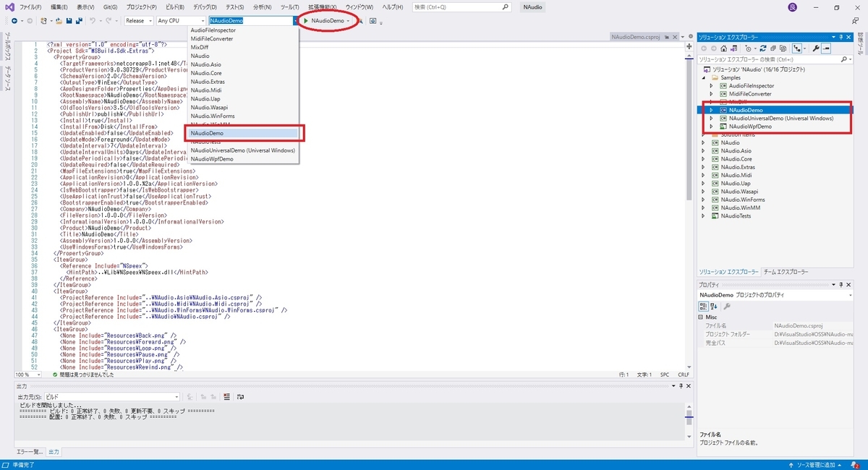Click Solution Explorer show all files icon

coord(783,48)
